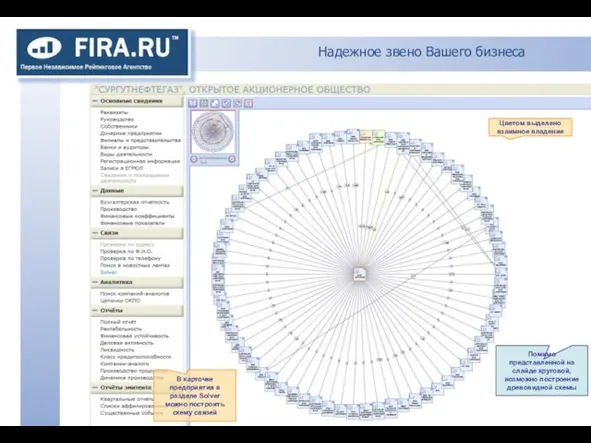The height and width of the screenshot is (443, 591).
Task: Open Виды деятельности
Action: 126,154
